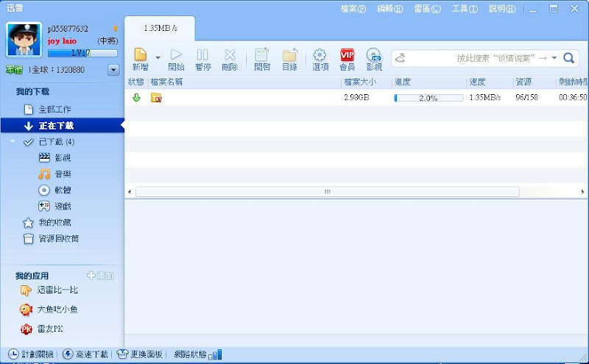Click the 網路狀態 indicator
Screen dimensions: 589x364
tap(198, 354)
